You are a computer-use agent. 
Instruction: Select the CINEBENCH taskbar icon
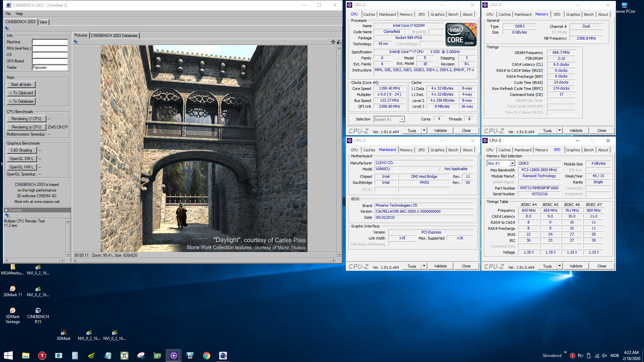pyautogui.click(x=223, y=355)
